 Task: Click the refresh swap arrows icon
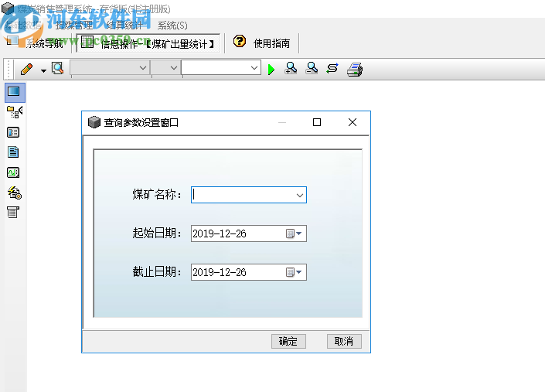click(x=332, y=68)
